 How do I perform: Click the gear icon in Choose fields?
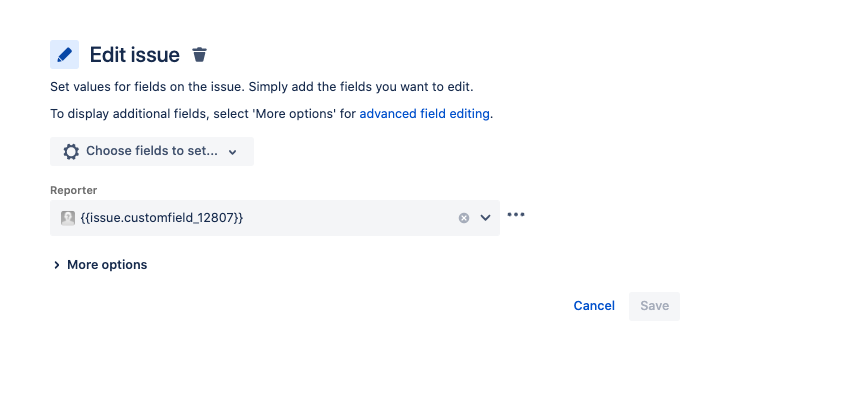coord(71,151)
